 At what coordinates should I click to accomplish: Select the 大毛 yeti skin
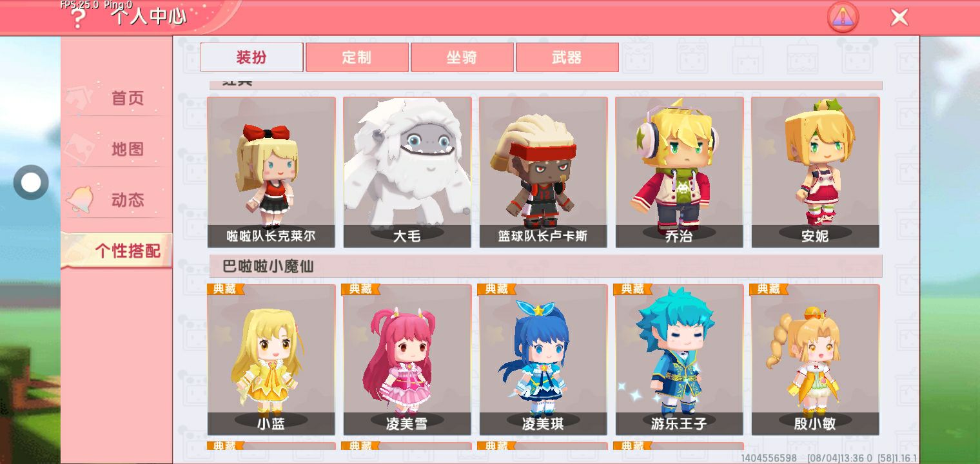click(407, 172)
